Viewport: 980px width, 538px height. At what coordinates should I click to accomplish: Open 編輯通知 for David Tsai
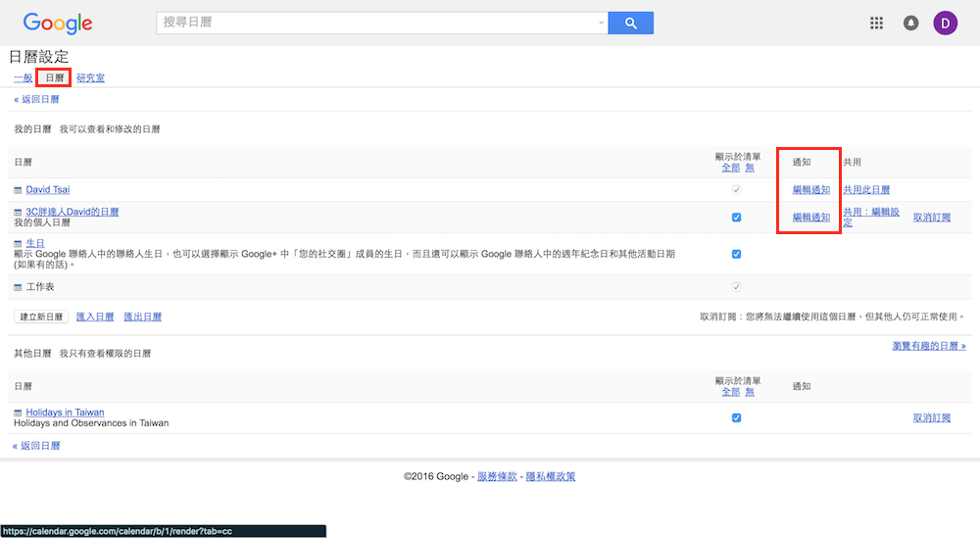point(810,190)
